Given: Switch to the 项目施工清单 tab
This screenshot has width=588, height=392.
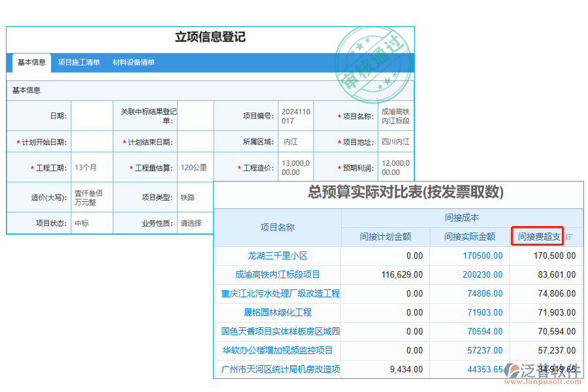Looking at the screenshot, I should point(79,63).
